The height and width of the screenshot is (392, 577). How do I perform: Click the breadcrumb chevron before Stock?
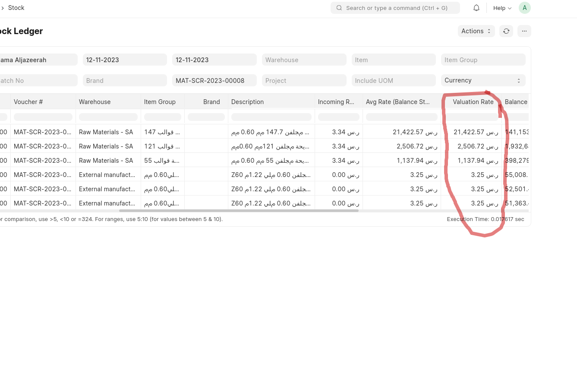(3, 8)
